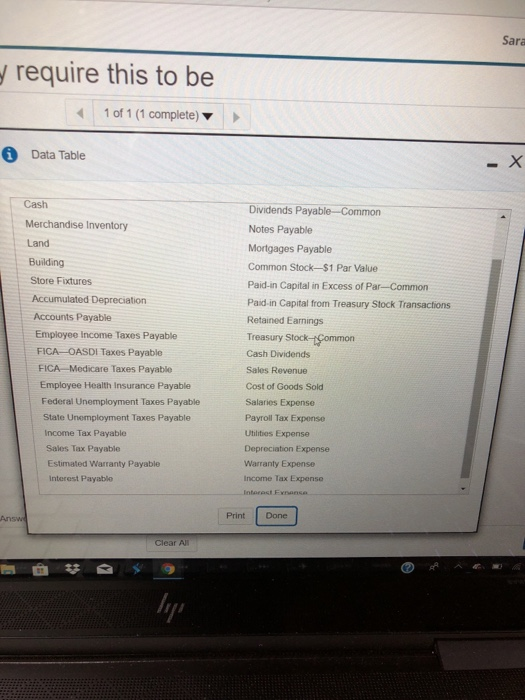Select the 'Payroll Tax Expense' entry
525x700 pixels.
click(x=285, y=418)
